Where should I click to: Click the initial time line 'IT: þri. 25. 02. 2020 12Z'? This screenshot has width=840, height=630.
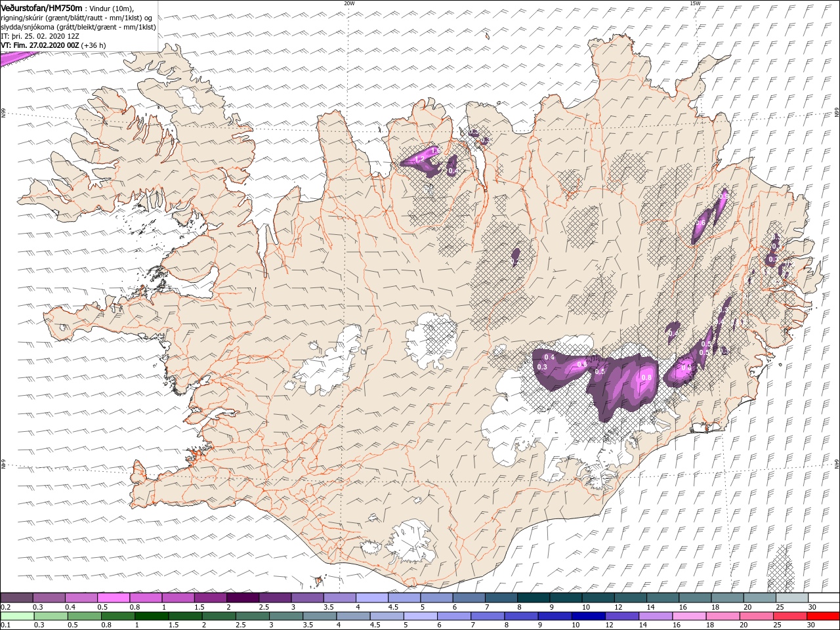(x=41, y=36)
